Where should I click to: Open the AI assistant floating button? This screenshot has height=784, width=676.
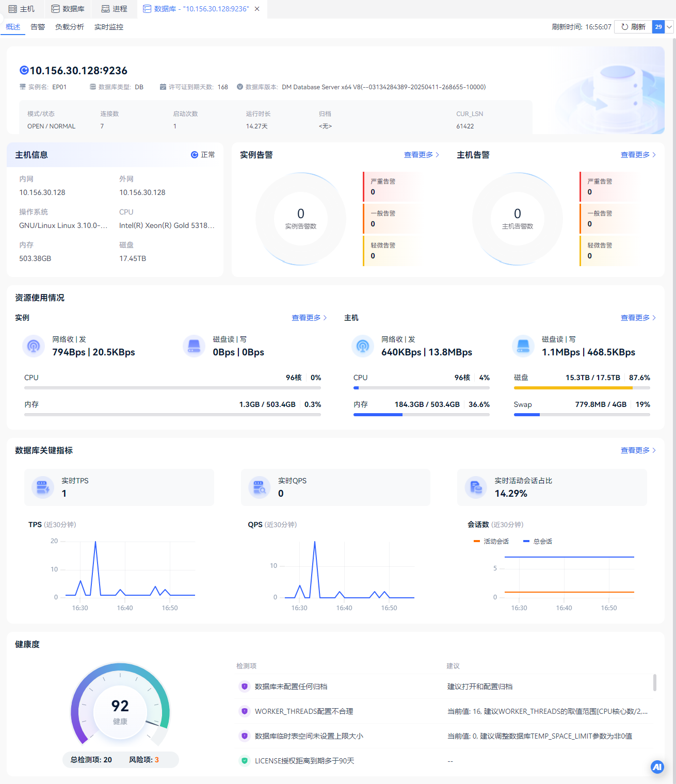[657, 767]
